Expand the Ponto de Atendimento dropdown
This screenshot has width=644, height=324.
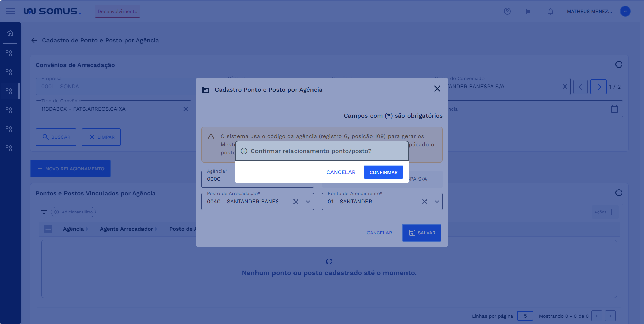[437, 202]
